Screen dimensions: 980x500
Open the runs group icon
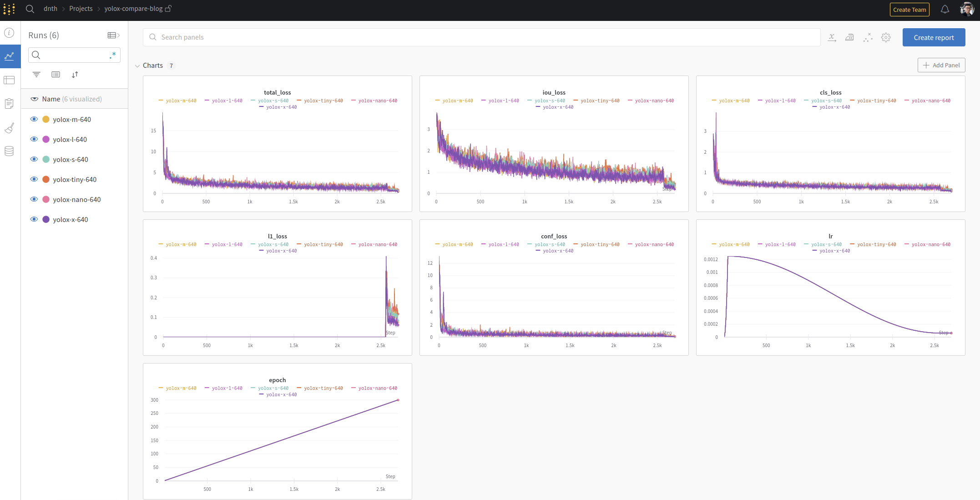pos(56,75)
